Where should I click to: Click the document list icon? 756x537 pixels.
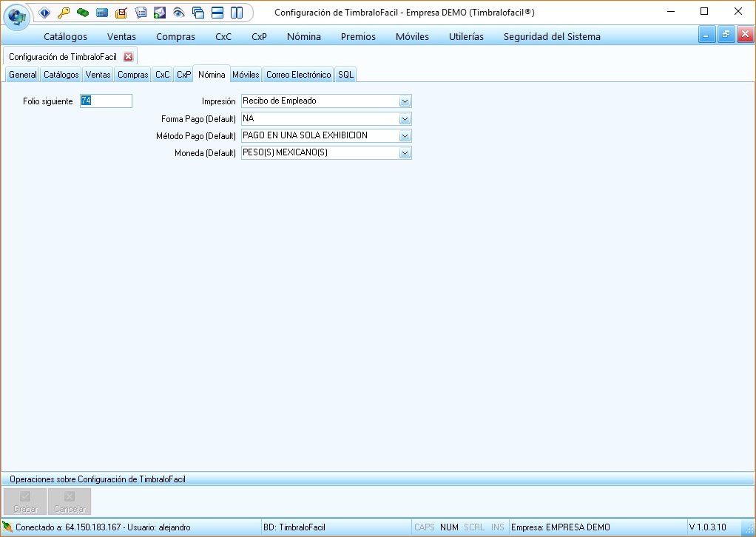141,13
